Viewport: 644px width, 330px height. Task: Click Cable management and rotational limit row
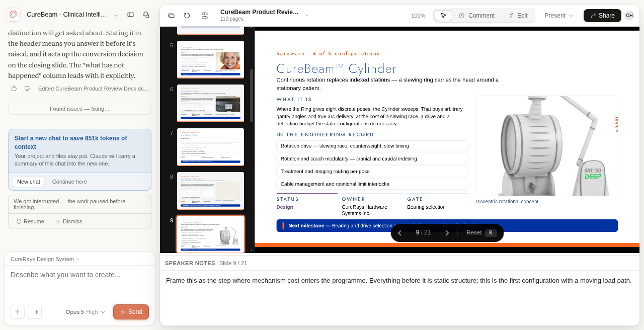pyautogui.click(x=372, y=184)
